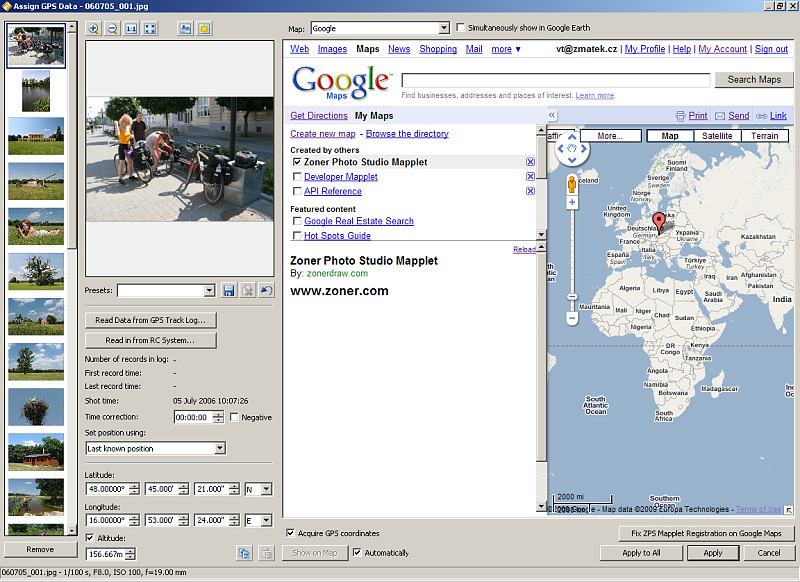The width and height of the screenshot is (800, 582).
Task: Click the red location marker on map
Action: click(x=659, y=223)
